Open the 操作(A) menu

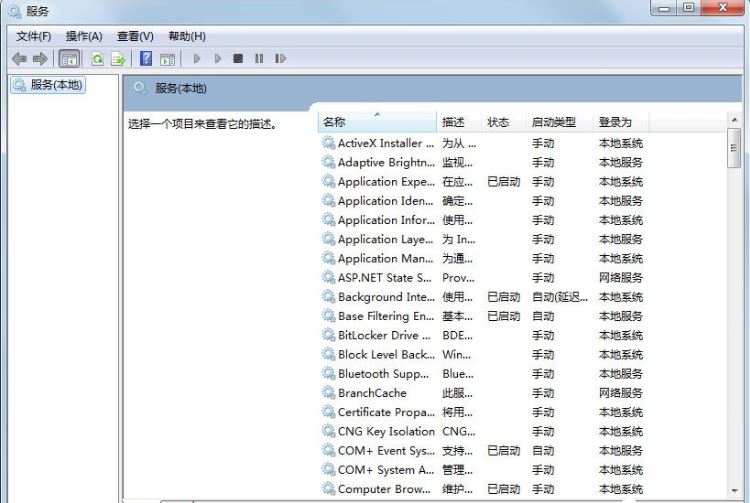click(84, 36)
